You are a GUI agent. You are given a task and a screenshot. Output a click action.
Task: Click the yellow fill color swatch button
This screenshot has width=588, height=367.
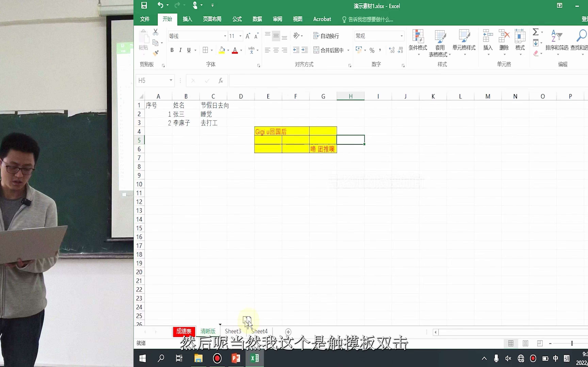[x=222, y=50]
